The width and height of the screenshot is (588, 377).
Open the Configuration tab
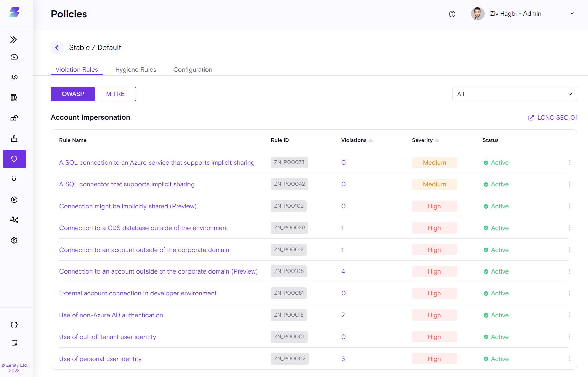(193, 70)
